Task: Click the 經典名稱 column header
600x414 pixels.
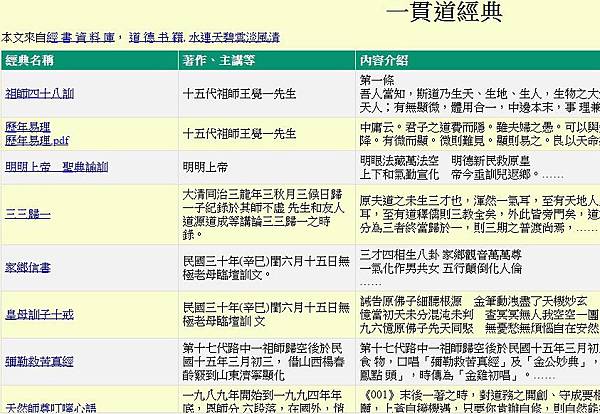Action: click(90, 60)
